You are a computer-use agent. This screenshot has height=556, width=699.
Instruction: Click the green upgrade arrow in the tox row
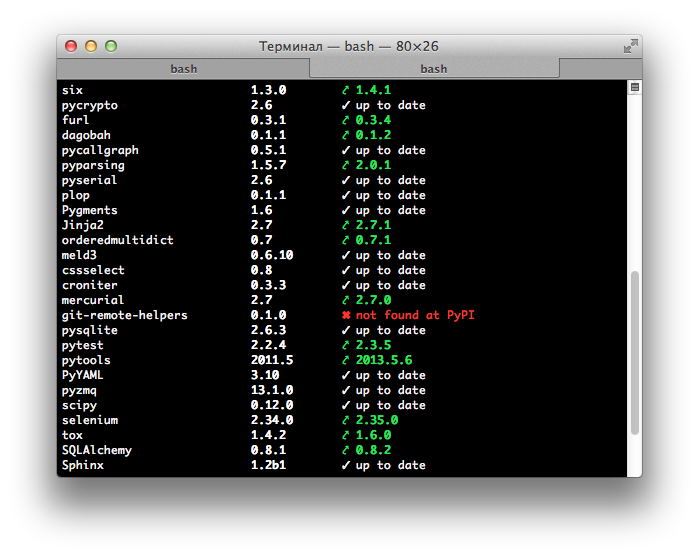click(345, 435)
